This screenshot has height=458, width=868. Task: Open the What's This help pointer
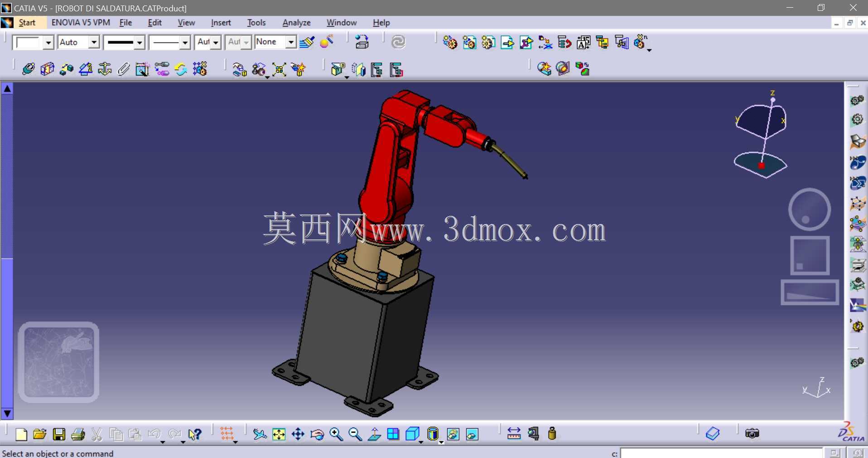point(195,434)
